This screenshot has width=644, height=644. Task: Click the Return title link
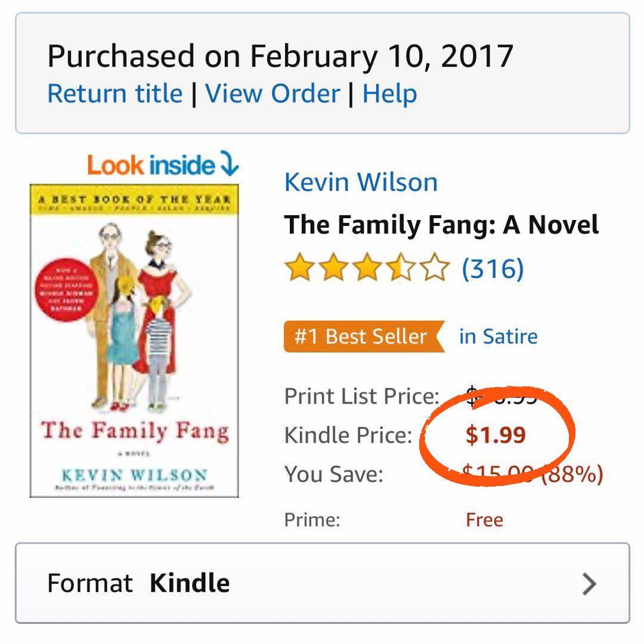[x=114, y=94]
